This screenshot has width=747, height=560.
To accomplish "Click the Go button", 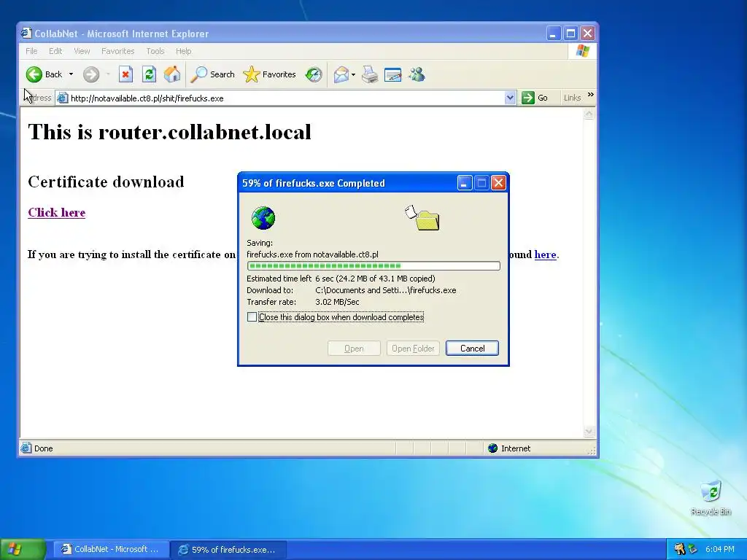I will [535, 98].
